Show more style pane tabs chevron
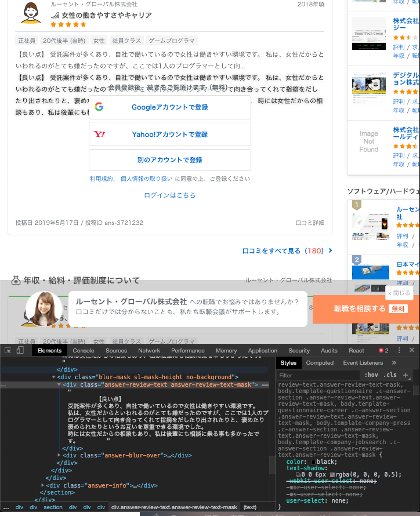This screenshot has width=420, height=516. click(x=394, y=362)
